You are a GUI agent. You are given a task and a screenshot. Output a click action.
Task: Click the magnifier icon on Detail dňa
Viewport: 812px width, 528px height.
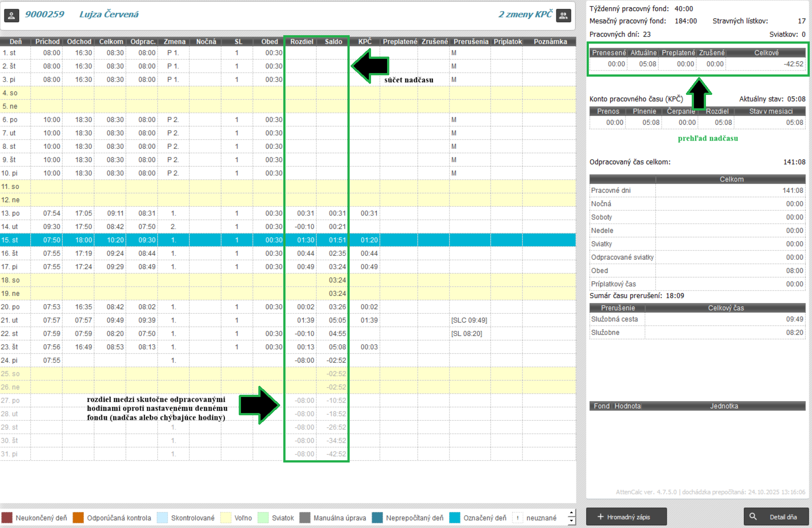753,516
